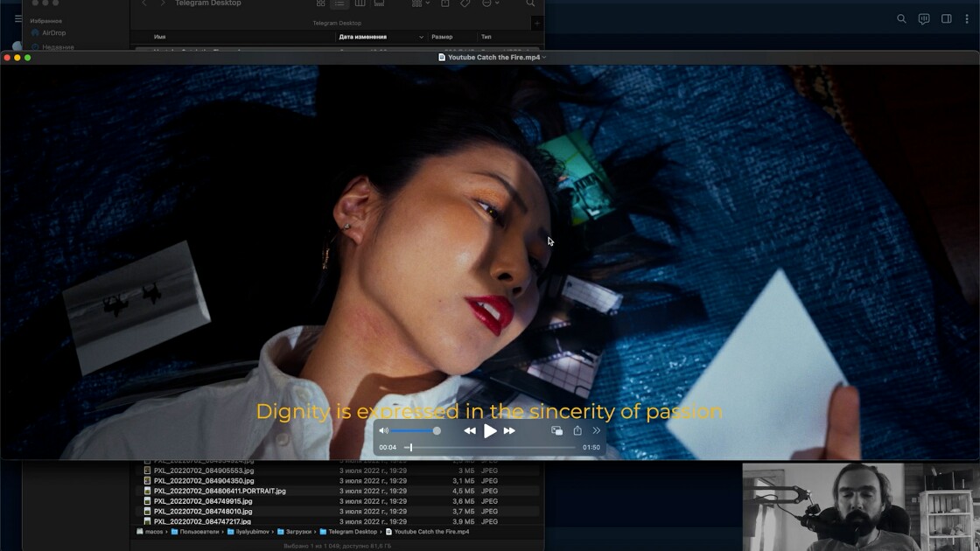Viewport: 980px width, 551px height.
Task: Switch Finder to gallery view
Action: click(x=380, y=3)
